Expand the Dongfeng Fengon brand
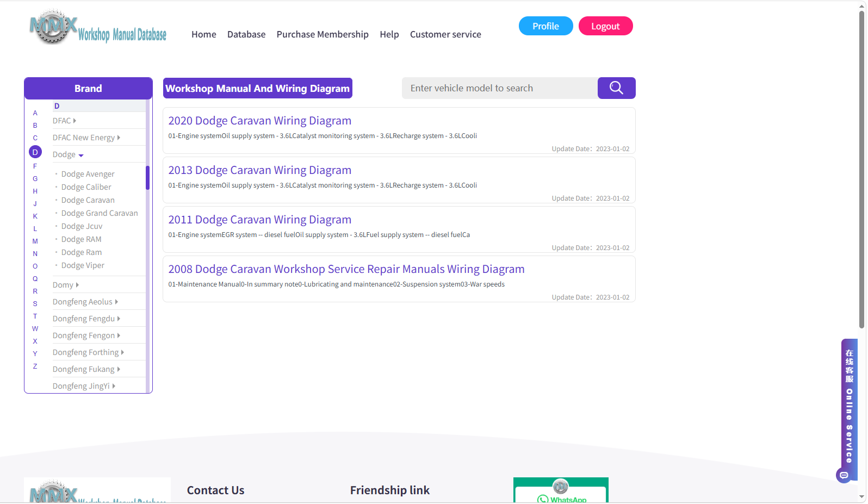 [x=86, y=335]
